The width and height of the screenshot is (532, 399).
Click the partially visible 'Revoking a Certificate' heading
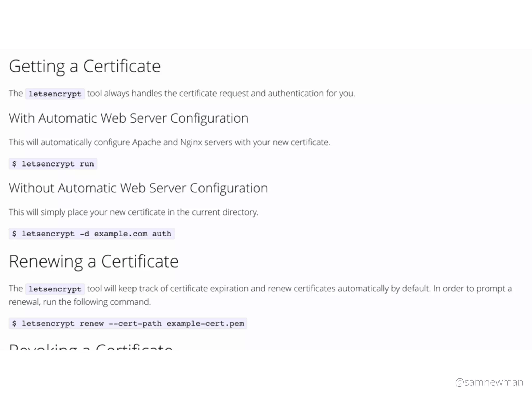pyautogui.click(x=91, y=347)
